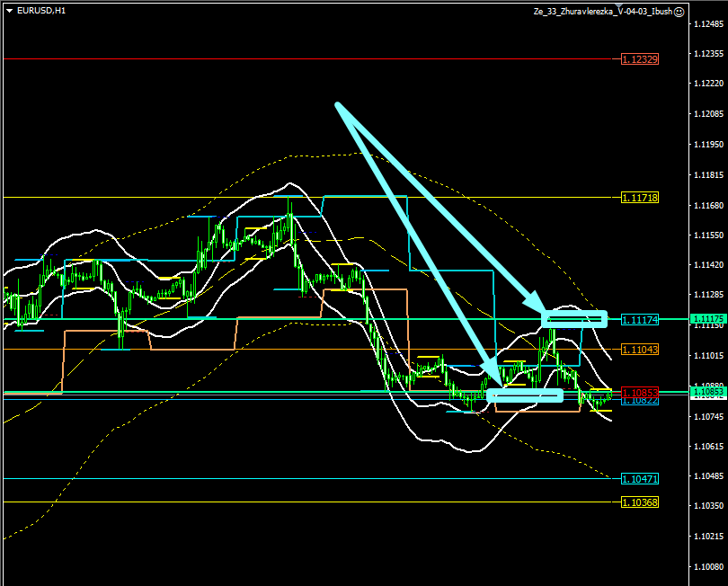This screenshot has height=586, width=728.
Task: Click the 1.11680 price scale value
Action: (x=708, y=205)
